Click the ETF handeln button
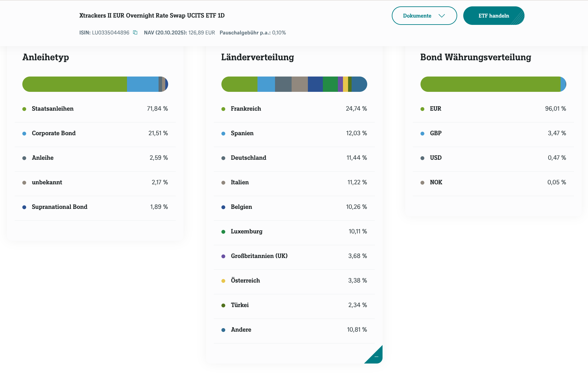588x382 pixels. pyautogui.click(x=494, y=16)
